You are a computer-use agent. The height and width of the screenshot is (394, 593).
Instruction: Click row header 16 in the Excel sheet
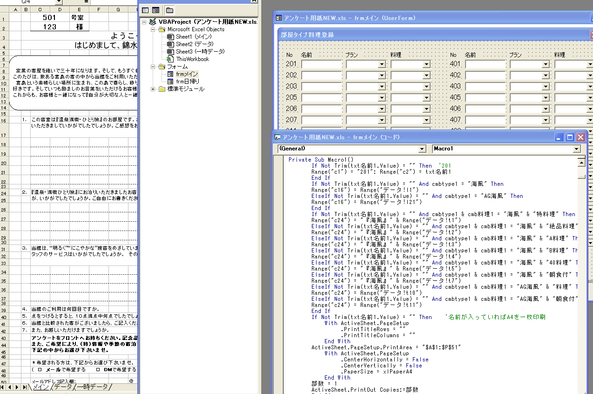click(x=4, y=121)
